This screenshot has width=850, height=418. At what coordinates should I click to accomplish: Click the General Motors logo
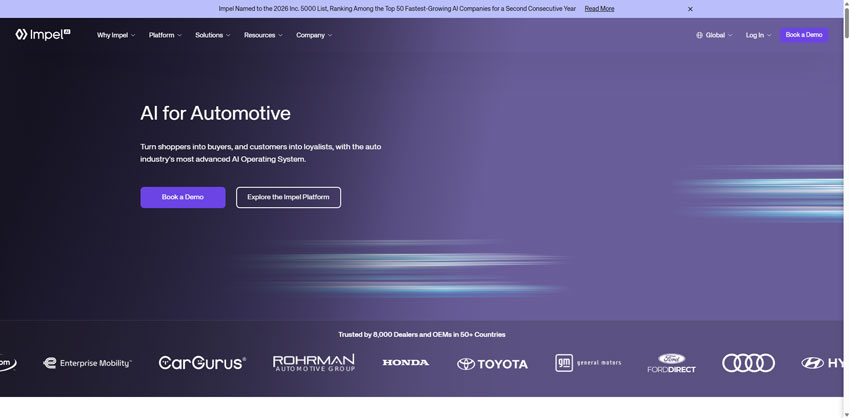point(588,363)
